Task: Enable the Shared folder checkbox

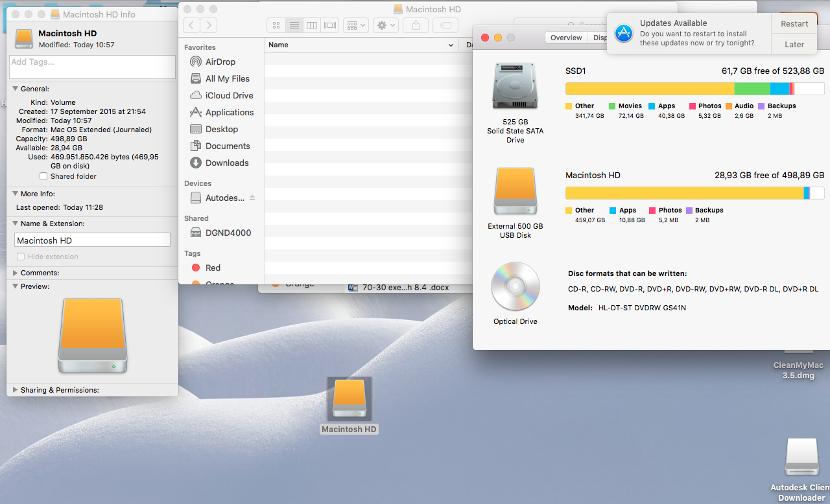Action: [43, 176]
